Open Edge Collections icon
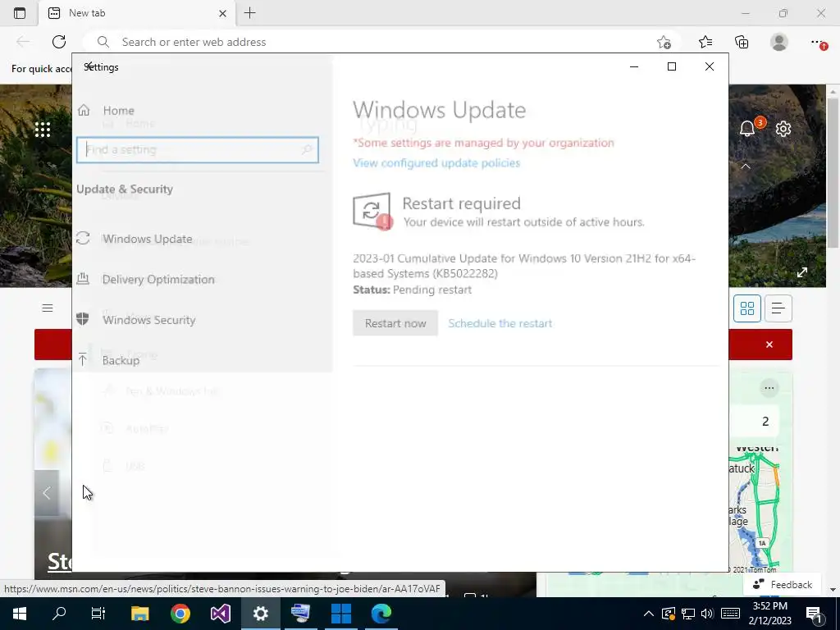The width and height of the screenshot is (840, 630). (x=742, y=42)
